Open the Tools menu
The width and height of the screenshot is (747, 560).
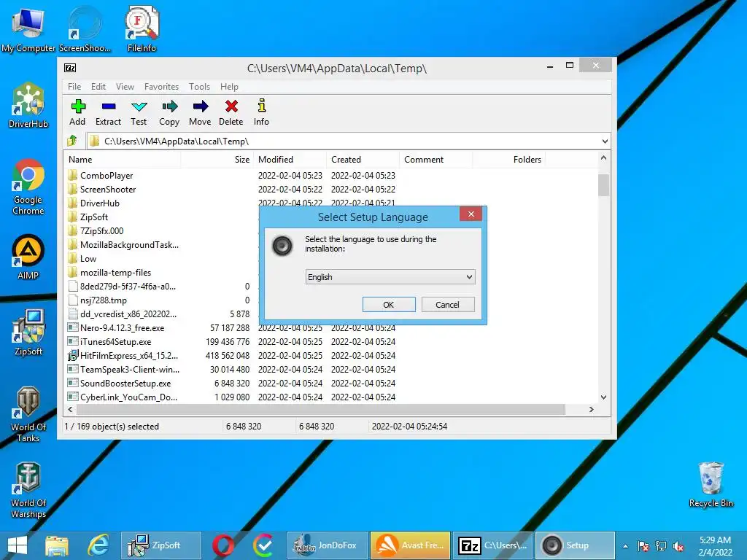[199, 87]
